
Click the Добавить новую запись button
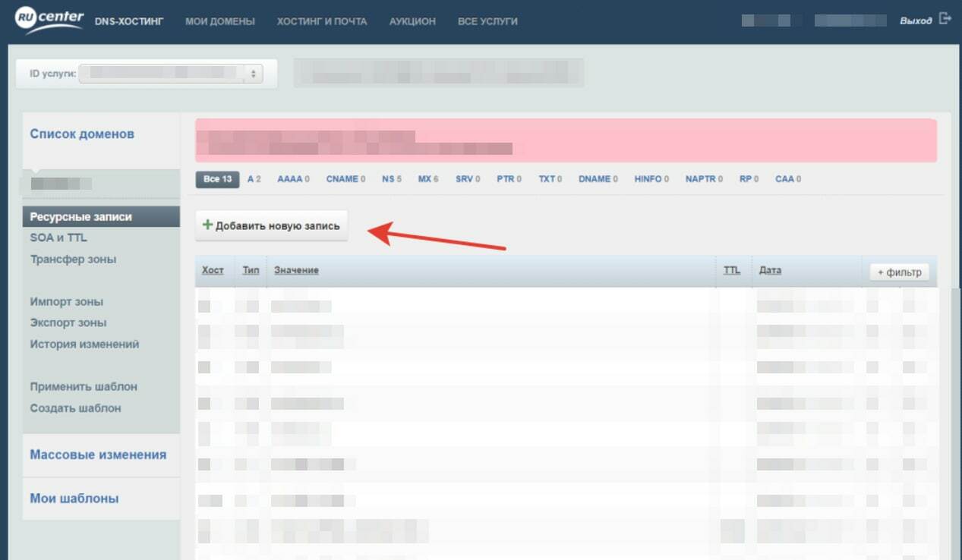click(272, 226)
